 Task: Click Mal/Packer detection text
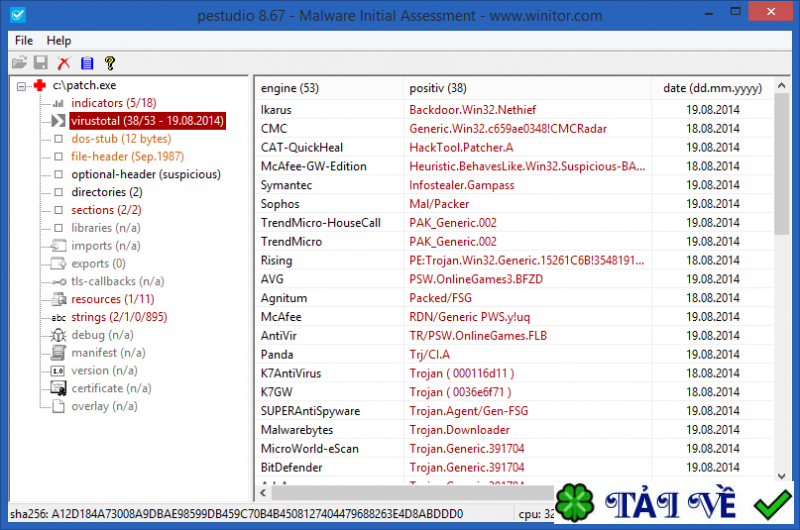coord(439,204)
